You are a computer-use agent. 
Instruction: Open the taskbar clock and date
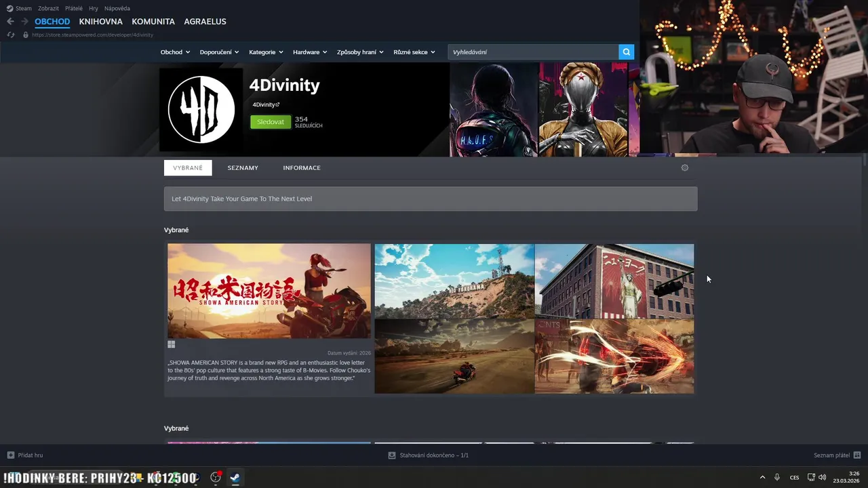(x=847, y=477)
